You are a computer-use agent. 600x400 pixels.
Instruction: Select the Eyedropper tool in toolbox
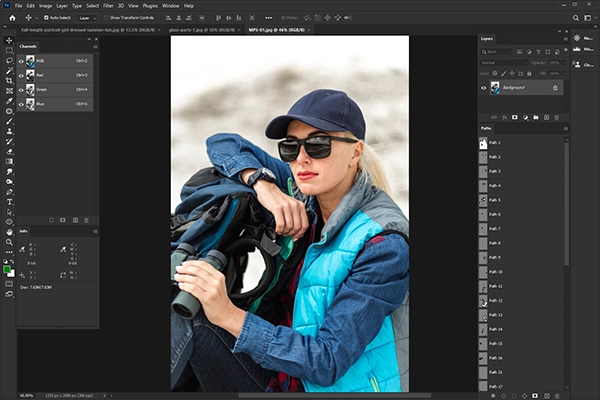tap(9, 101)
